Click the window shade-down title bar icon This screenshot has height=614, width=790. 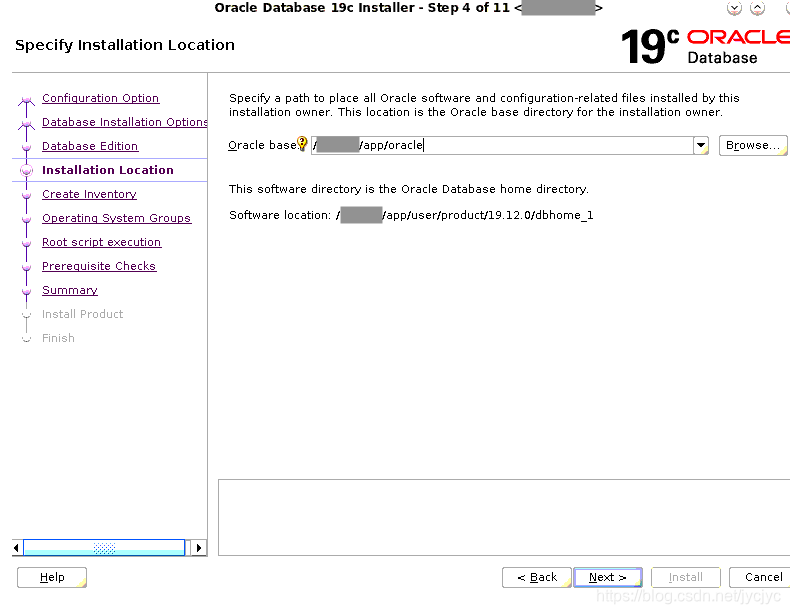pyautogui.click(x=734, y=9)
